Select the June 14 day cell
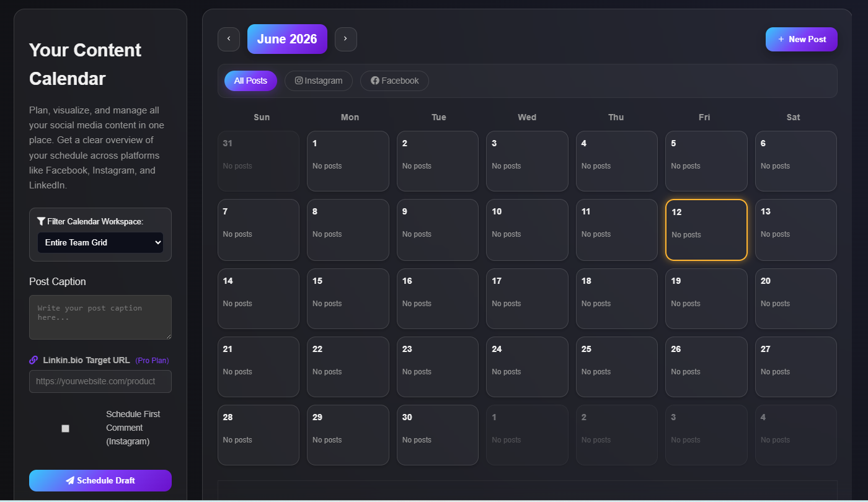This screenshot has height=502, width=868. tap(259, 299)
